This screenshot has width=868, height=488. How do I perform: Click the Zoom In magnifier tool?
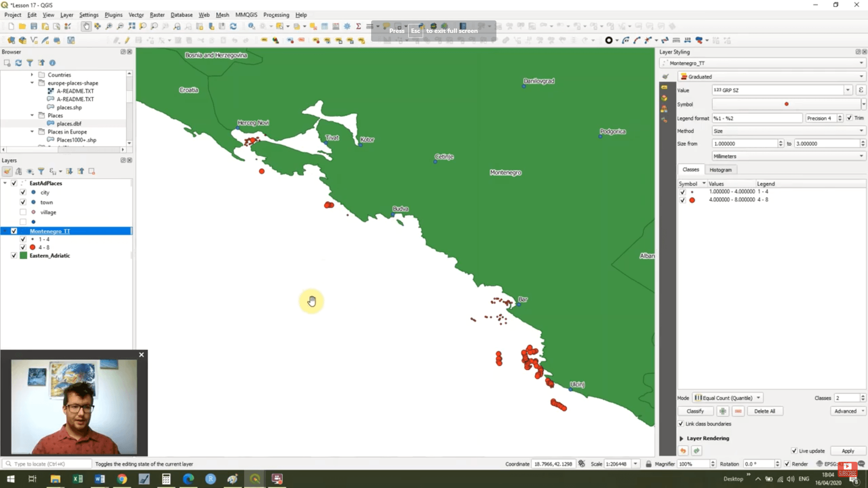point(109,26)
